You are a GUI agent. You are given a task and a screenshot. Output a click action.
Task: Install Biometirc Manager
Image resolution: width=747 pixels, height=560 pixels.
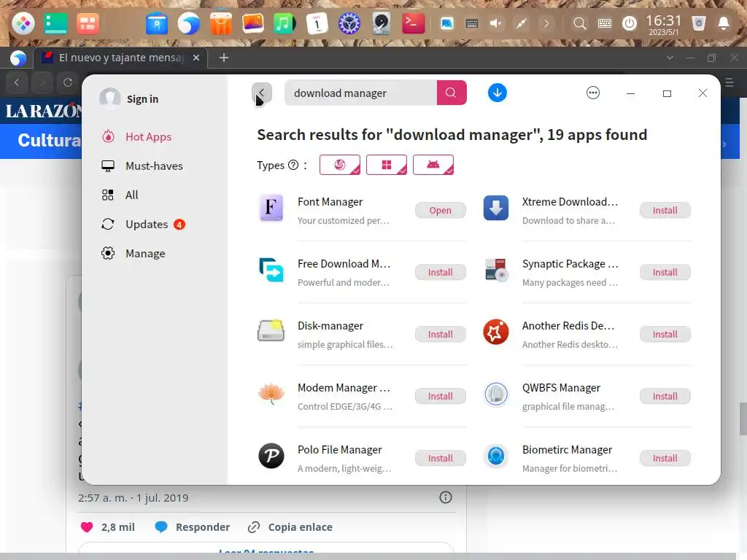click(665, 458)
